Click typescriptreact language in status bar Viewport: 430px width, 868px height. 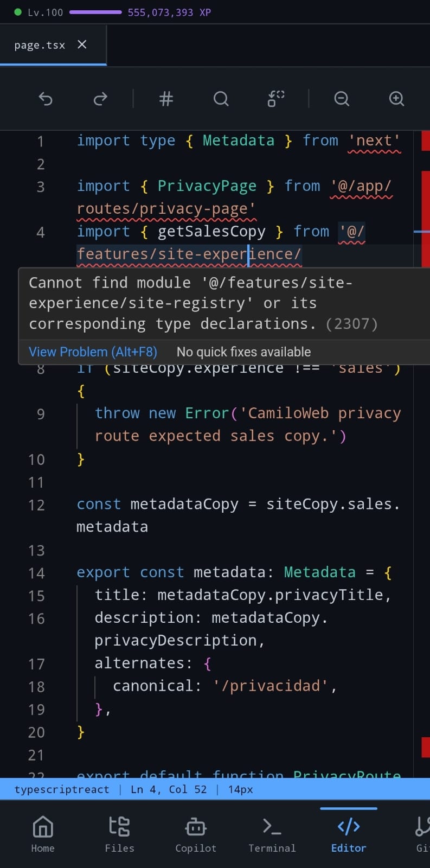click(62, 789)
